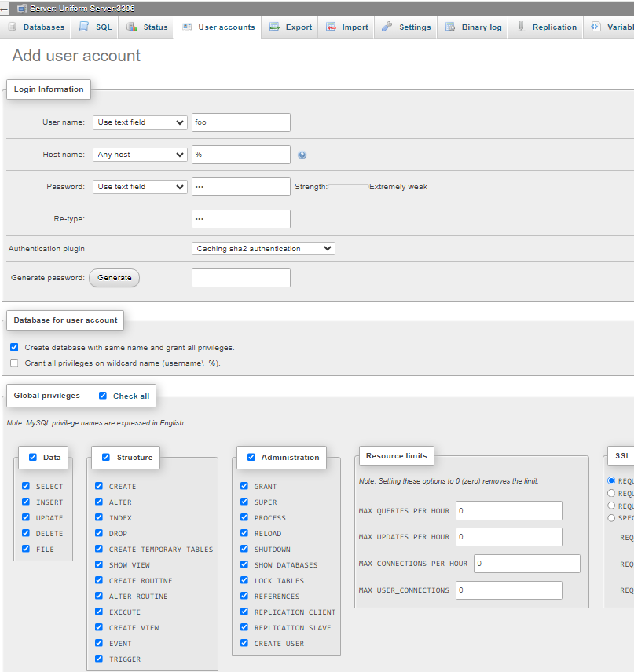Toggle the Global privileges Check all checkbox
This screenshot has width=634, height=672.
103,396
